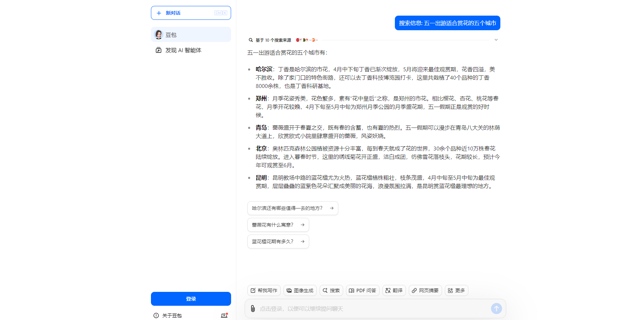Click the send arrow in the chat box
The height and width of the screenshot is (320, 644).
pos(496,308)
